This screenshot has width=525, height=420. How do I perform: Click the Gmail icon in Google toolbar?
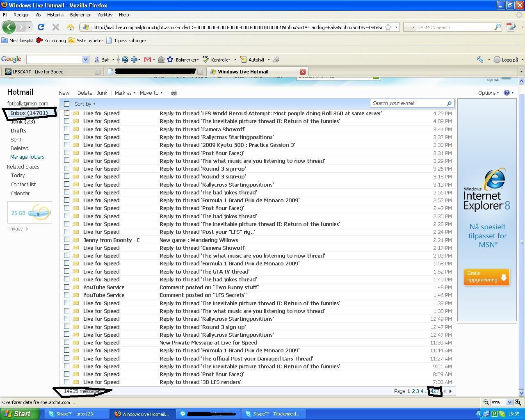(148, 59)
